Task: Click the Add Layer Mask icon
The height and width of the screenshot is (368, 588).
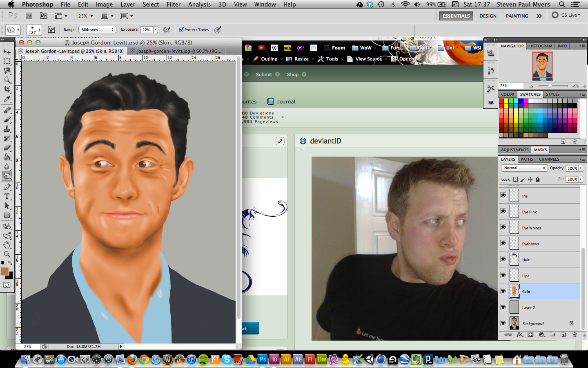Action: pos(530,334)
